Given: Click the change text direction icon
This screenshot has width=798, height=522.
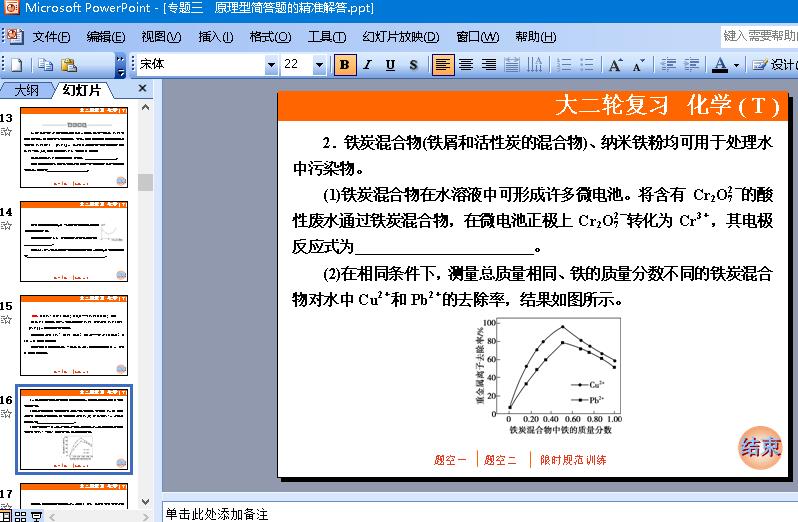Looking at the screenshot, I should pyautogui.click(x=534, y=65).
